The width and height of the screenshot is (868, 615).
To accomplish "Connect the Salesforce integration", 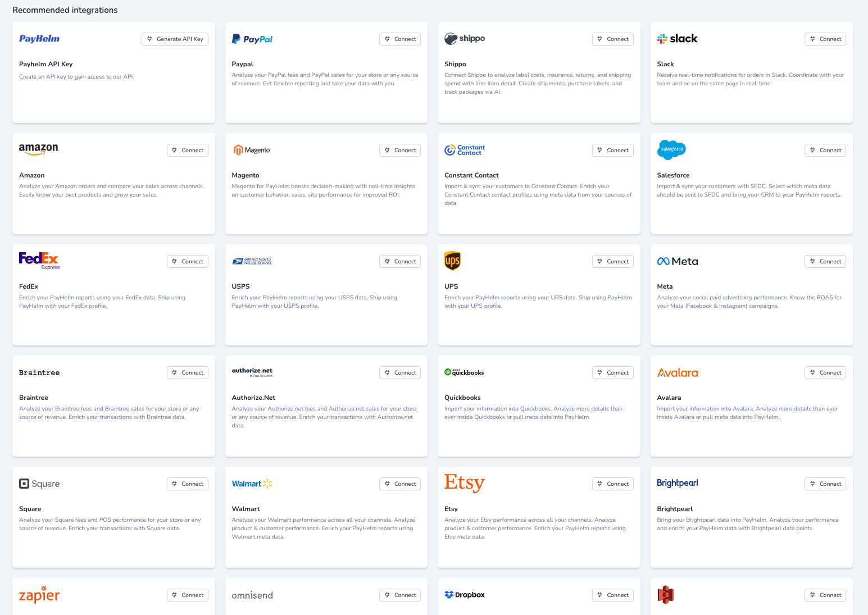I will [825, 150].
